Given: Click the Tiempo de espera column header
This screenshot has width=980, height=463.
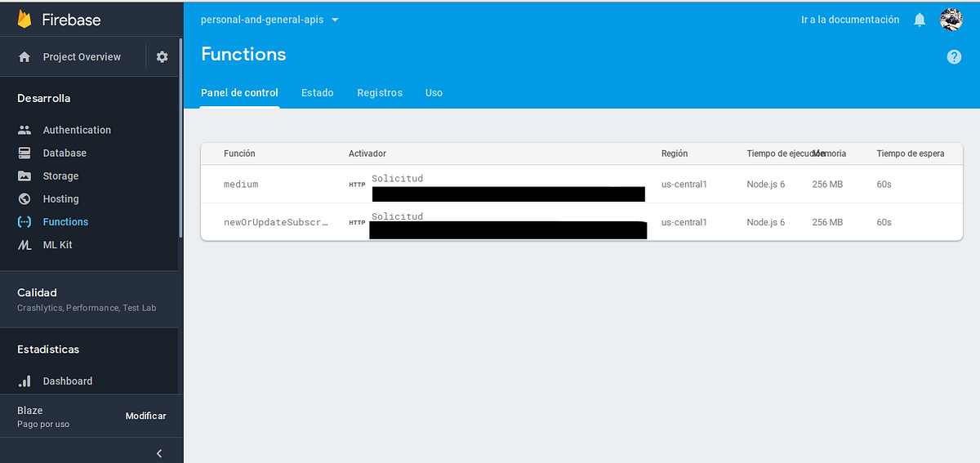Looking at the screenshot, I should 911,154.
